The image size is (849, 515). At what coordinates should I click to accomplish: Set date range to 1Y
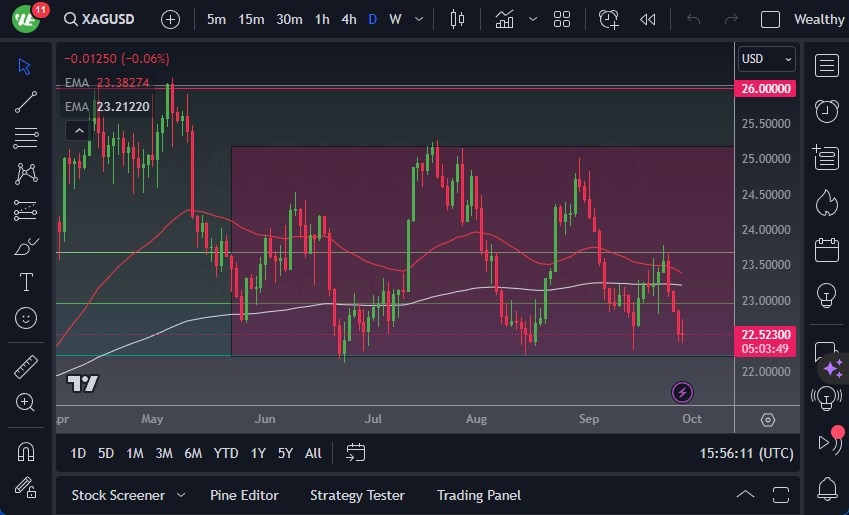[258, 453]
